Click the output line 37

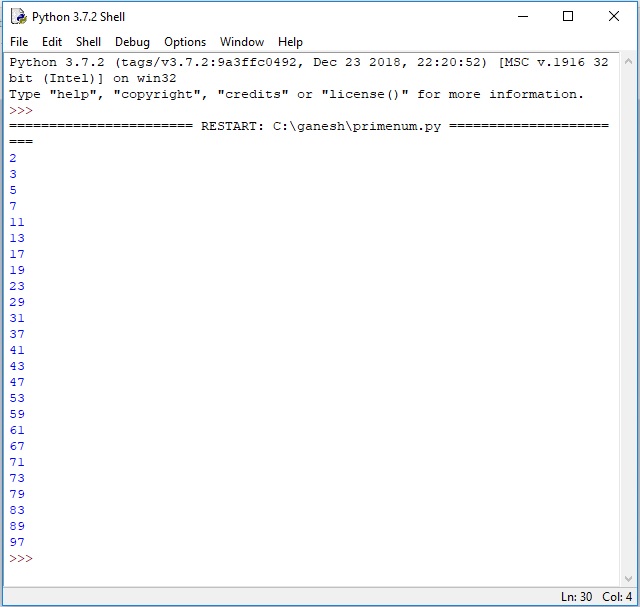pyautogui.click(x=17, y=334)
